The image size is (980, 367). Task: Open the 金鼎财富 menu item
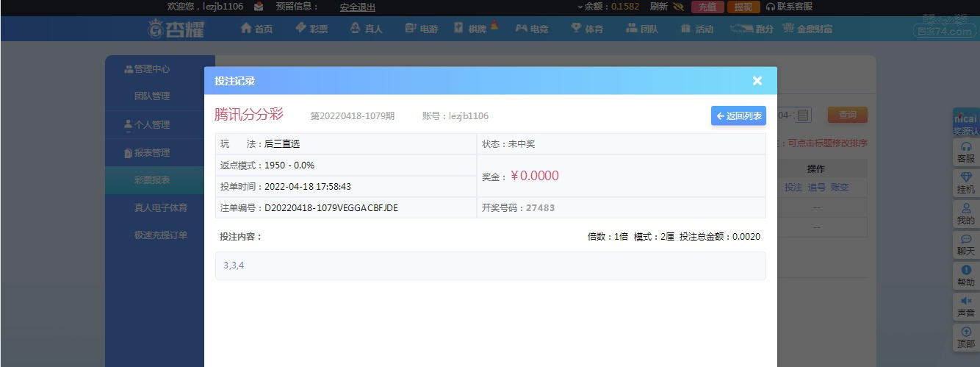[808, 29]
